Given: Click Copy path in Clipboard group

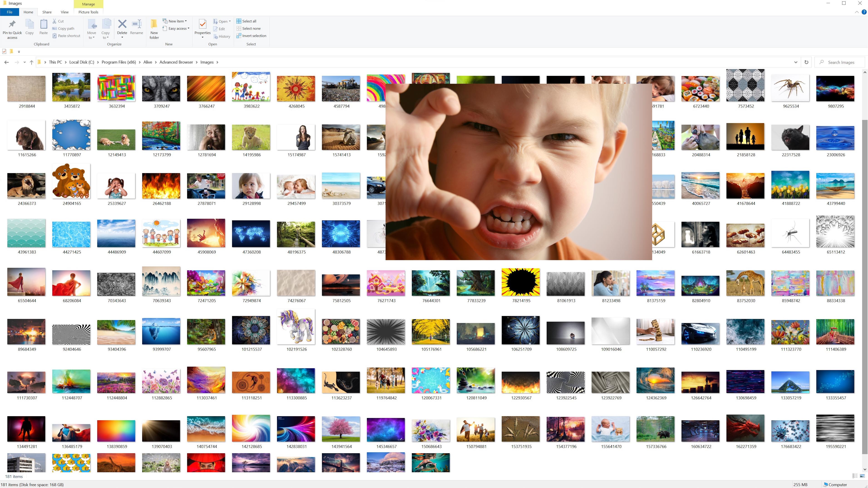Looking at the screenshot, I should 66,28.
